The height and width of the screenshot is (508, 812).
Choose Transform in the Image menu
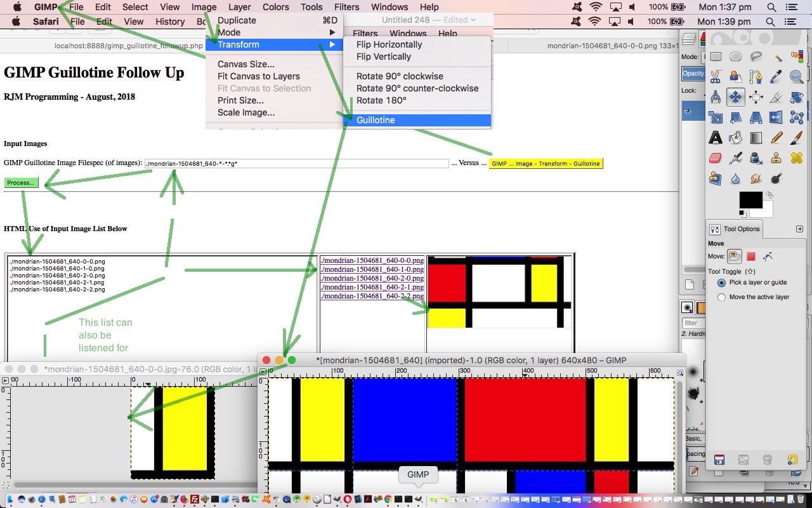coord(274,44)
